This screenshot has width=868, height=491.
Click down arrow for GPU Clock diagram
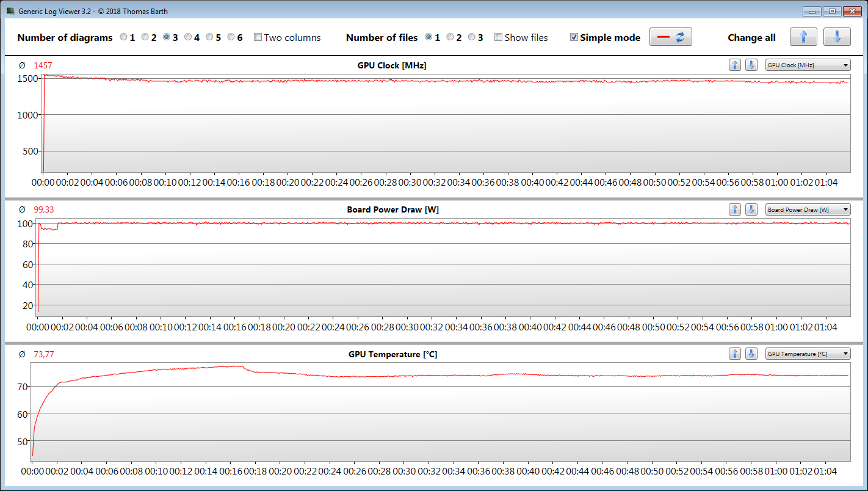point(751,65)
